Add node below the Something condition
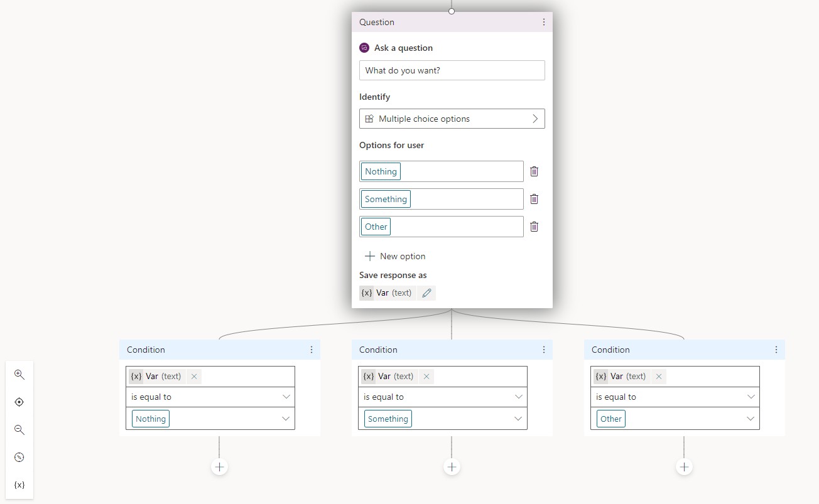This screenshot has height=504, width=819. coord(452,467)
